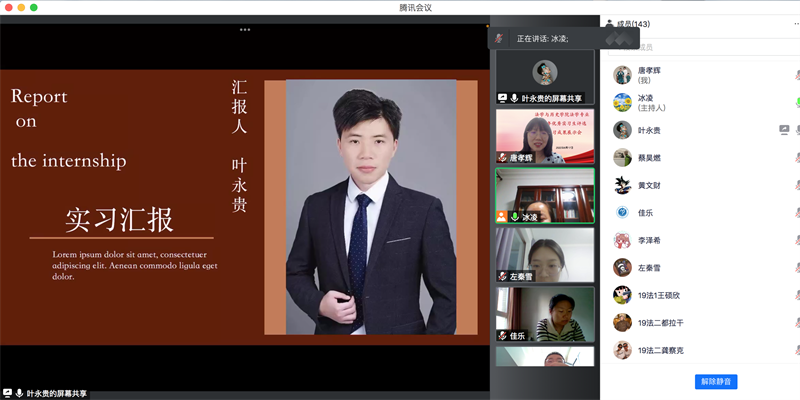Click orange host icon on 冰凌 video
The width and height of the screenshot is (800, 400).
click(502, 216)
